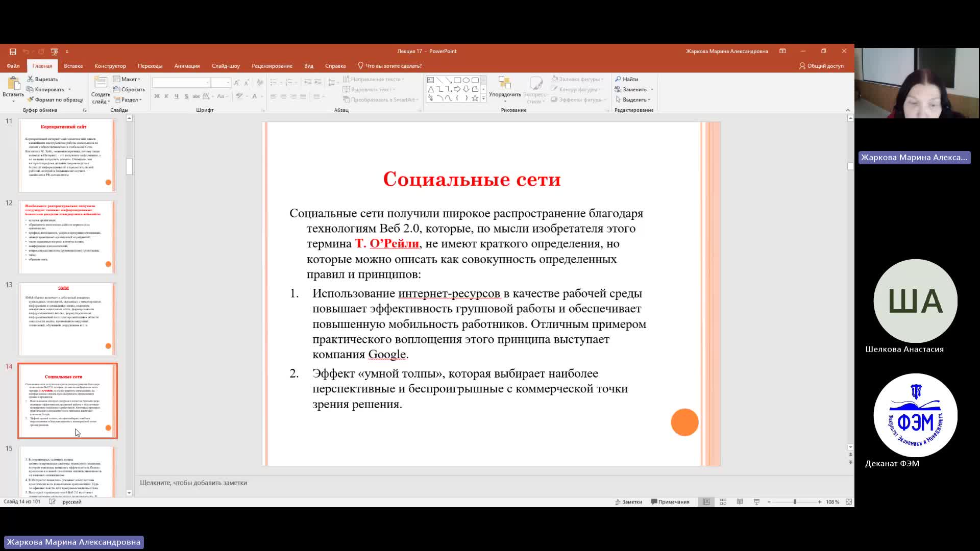This screenshot has height=551, width=980.
Task: Click the Share (Общий доступ) button
Action: click(822, 66)
